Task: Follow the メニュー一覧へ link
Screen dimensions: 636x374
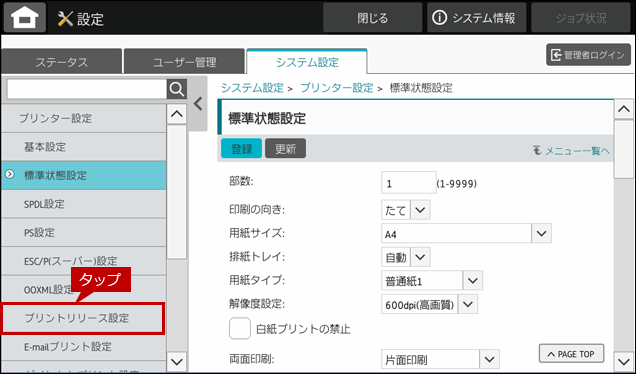Action: coord(571,151)
